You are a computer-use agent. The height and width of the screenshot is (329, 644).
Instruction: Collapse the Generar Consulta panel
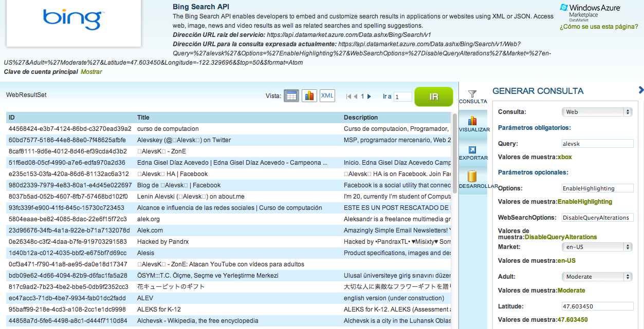[640, 90]
